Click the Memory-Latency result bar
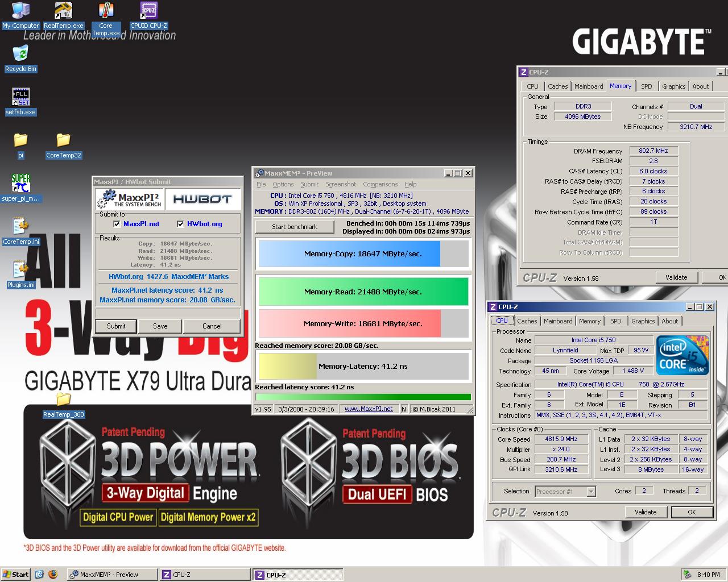 point(363,366)
